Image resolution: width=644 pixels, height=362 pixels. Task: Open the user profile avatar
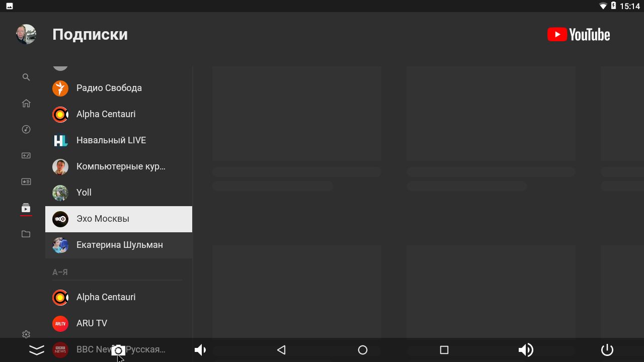[26, 34]
